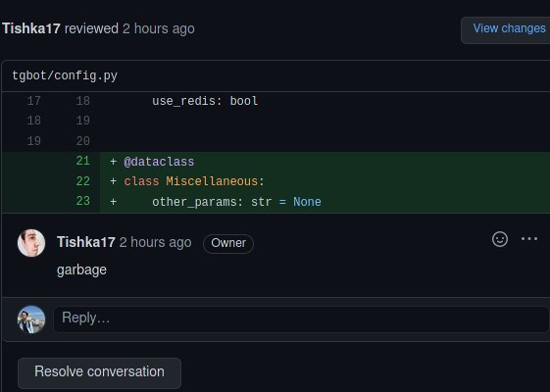550x392 pixels.
Task: Click the Resolve conversation button
Action: 100,371
